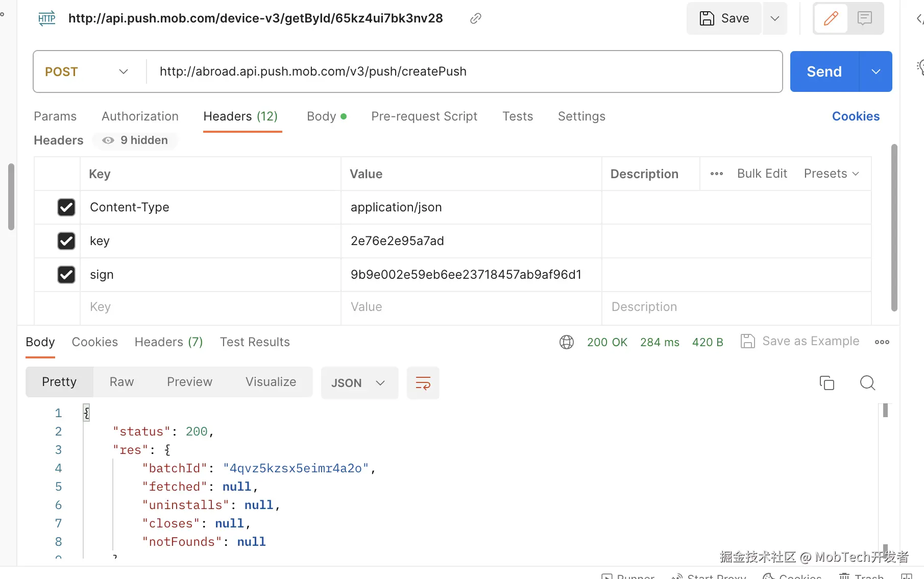Search within the response body
The image size is (924, 579).
(867, 383)
